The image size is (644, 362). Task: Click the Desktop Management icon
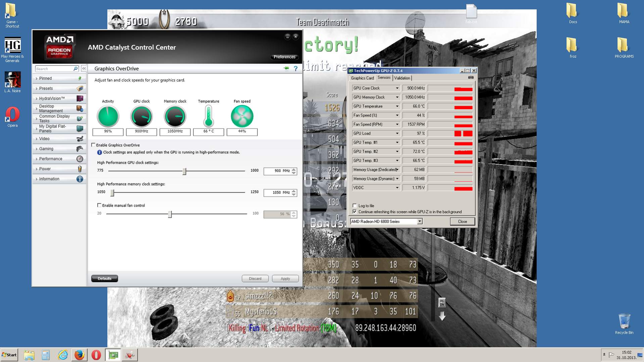tap(80, 109)
